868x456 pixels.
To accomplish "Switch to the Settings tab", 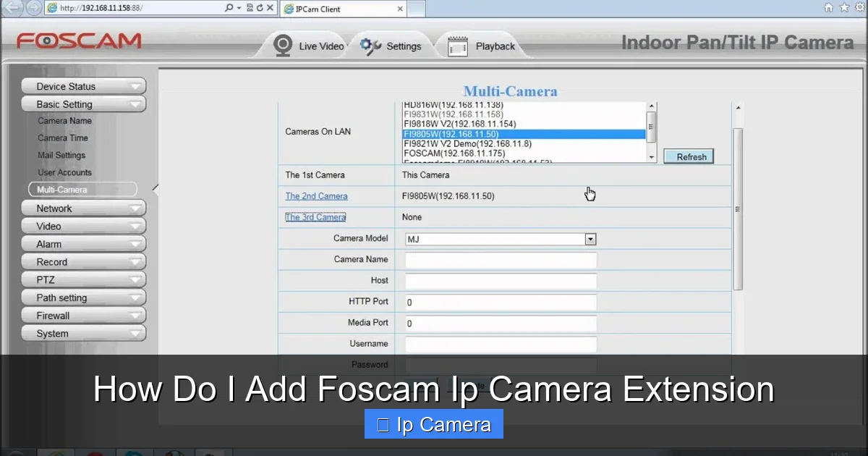I will 391,46.
